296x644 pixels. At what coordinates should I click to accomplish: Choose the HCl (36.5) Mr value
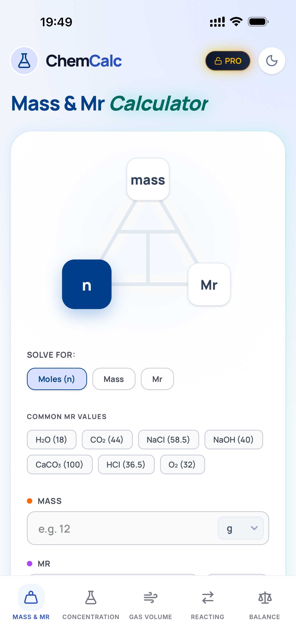[x=126, y=465]
